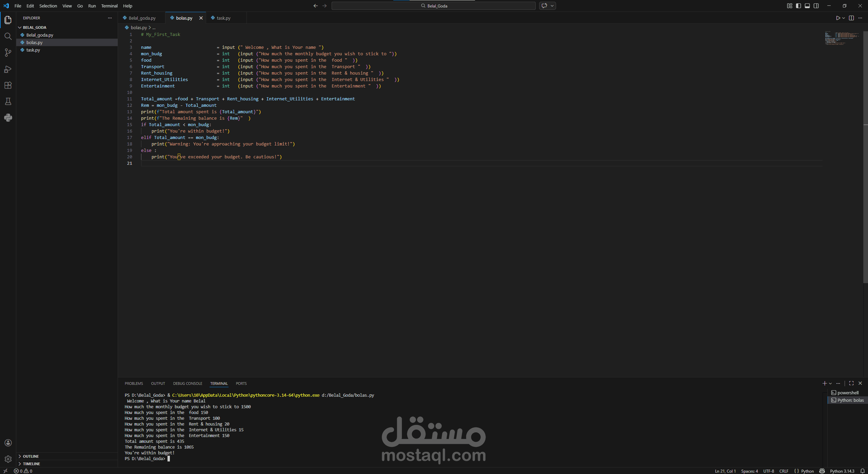Select the Python view in the activity bar
868x474 pixels.
8,118
